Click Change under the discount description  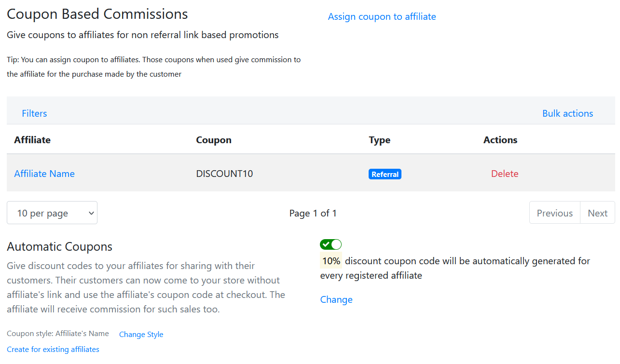[x=336, y=299]
